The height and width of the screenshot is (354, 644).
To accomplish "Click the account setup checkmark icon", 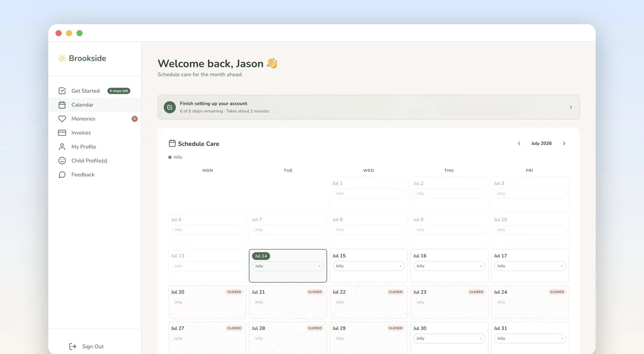I will click(169, 107).
